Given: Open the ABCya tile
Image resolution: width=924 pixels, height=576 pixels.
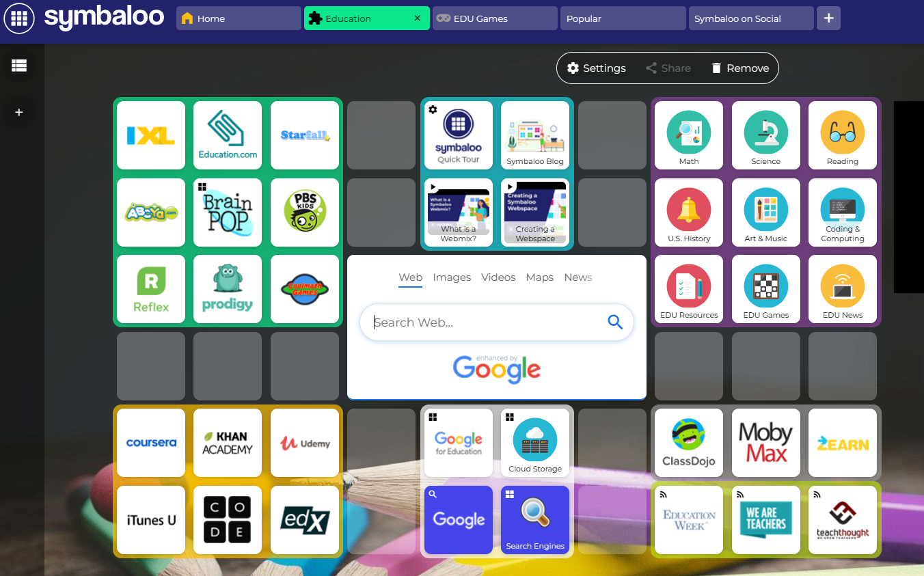Looking at the screenshot, I should coord(151,212).
